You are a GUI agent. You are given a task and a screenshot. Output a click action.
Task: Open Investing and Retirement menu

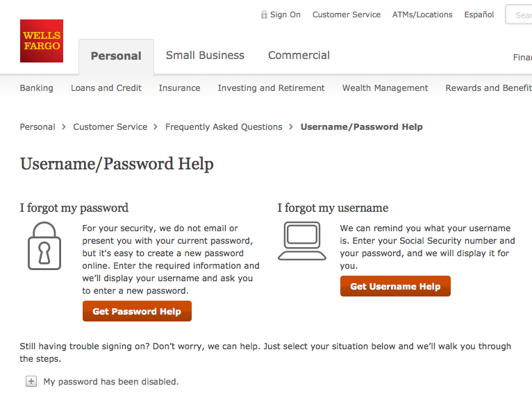pyautogui.click(x=271, y=88)
